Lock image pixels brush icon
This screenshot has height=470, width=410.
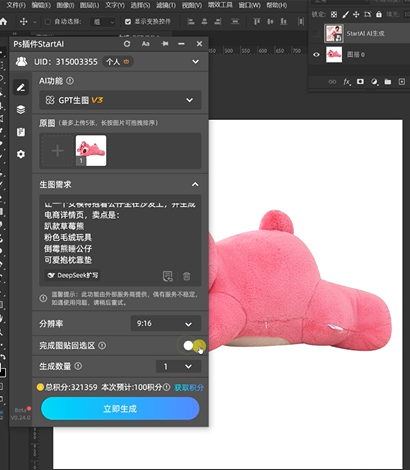(x=345, y=14)
